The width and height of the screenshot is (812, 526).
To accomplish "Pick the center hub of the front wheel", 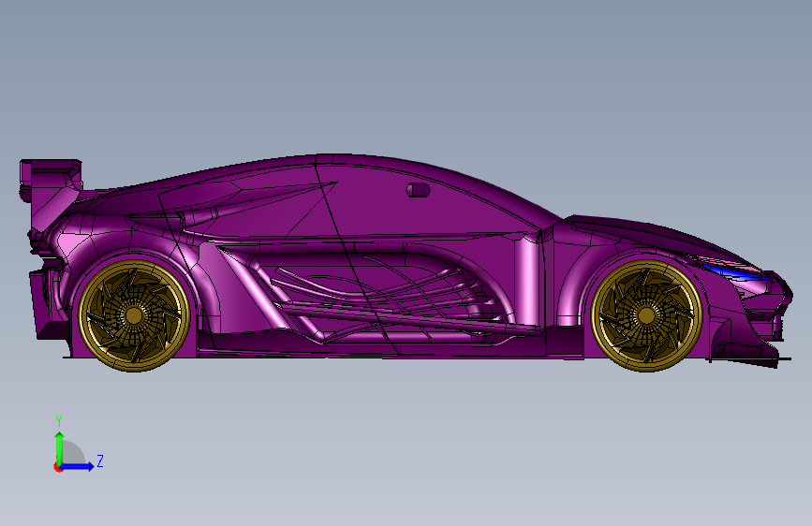I will [646, 315].
